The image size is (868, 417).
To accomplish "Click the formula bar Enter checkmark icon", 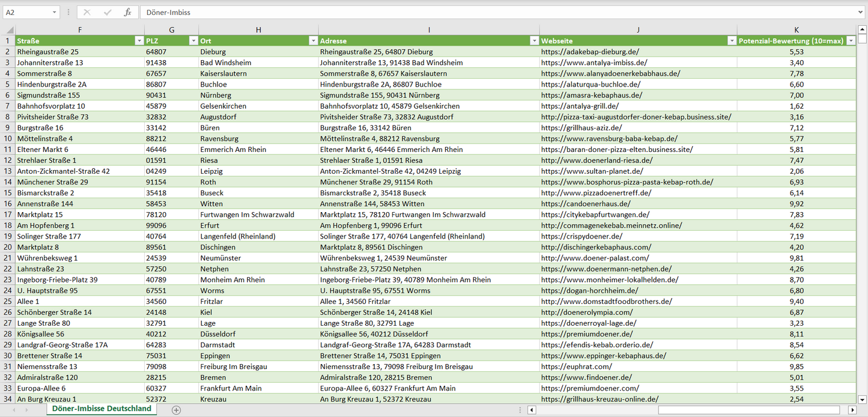I will click(x=108, y=12).
